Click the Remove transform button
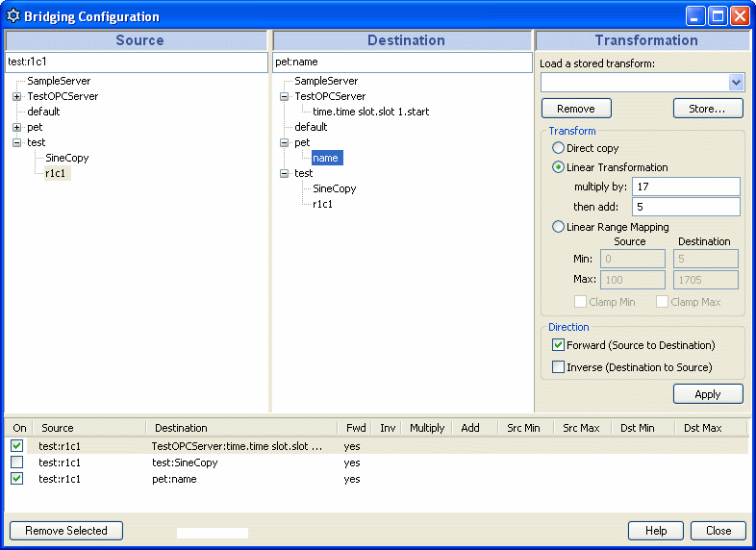 (576, 109)
